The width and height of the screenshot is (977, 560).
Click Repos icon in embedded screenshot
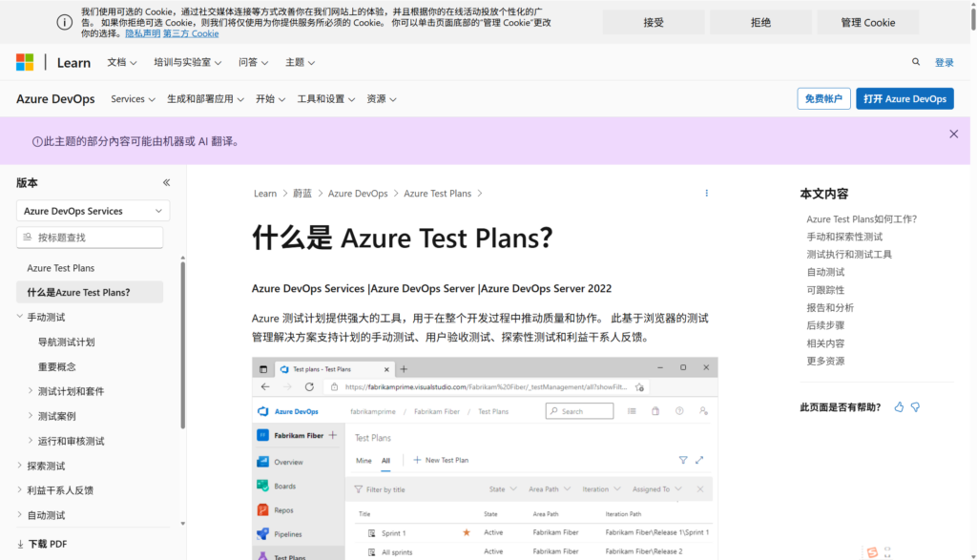click(x=263, y=510)
